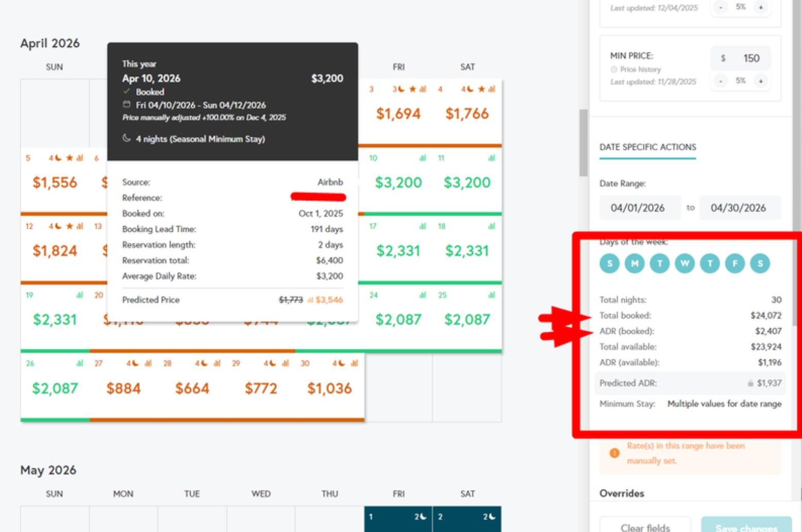Toggle Wednesday day-of-week circle
This screenshot has height=532, width=802.
point(684,264)
